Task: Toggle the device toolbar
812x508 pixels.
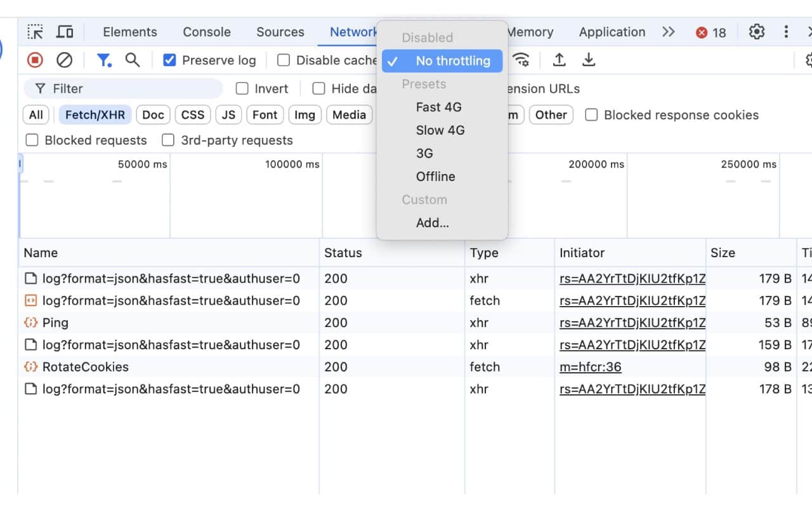Action: coord(64,31)
